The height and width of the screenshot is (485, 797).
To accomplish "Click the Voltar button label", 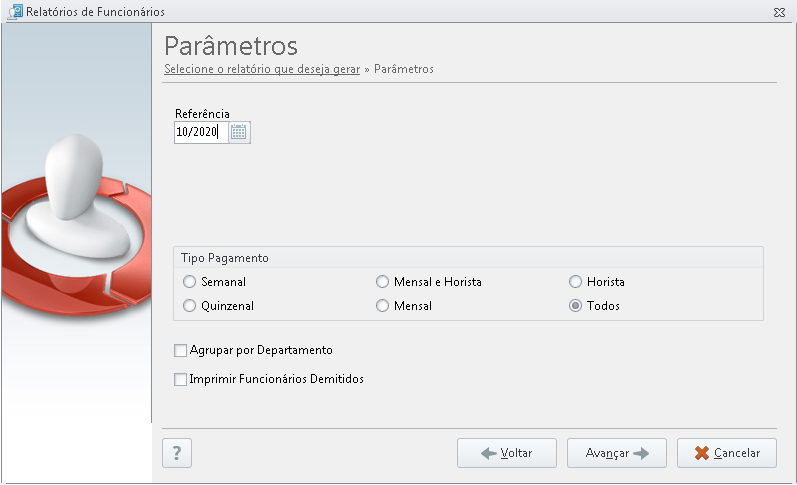I will 516,453.
